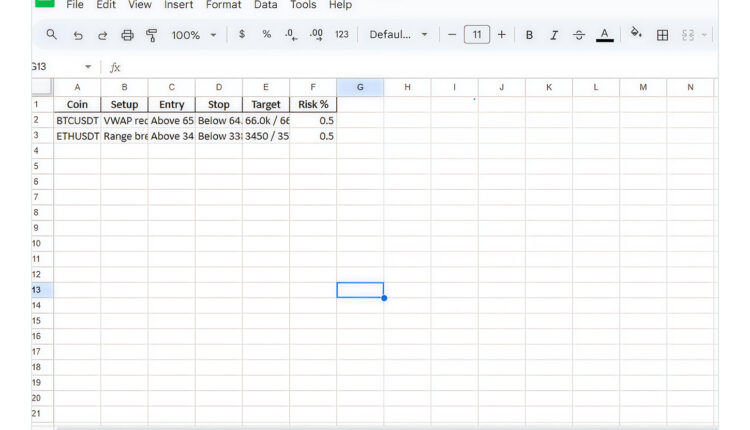This screenshot has width=750, height=430.
Task: Click the print icon
Action: click(x=127, y=35)
